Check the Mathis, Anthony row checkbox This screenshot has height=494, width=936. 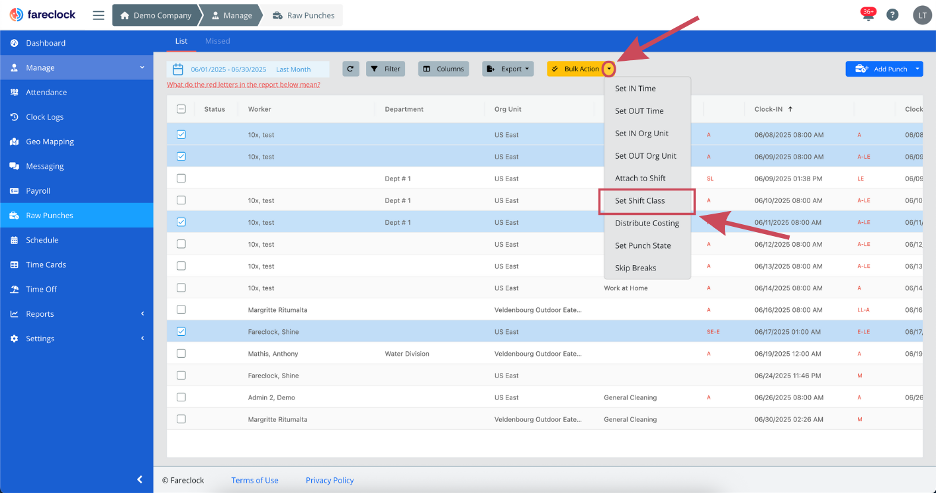tap(181, 353)
